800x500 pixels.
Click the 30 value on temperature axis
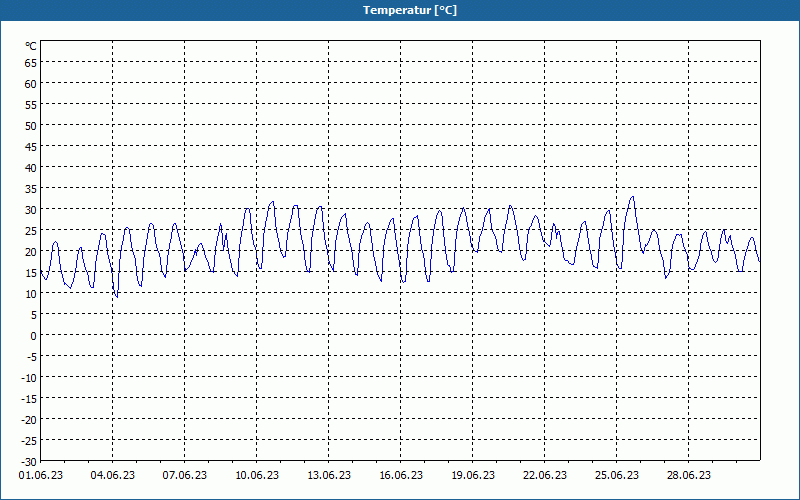tap(31, 210)
